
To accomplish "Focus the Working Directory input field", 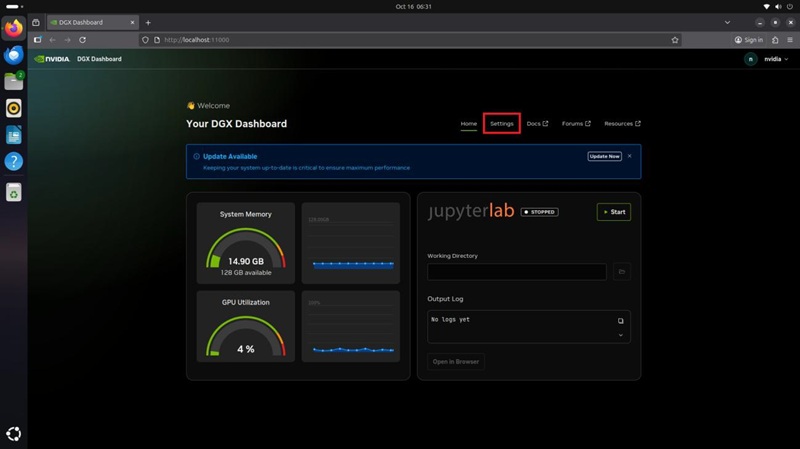I will tap(517, 271).
